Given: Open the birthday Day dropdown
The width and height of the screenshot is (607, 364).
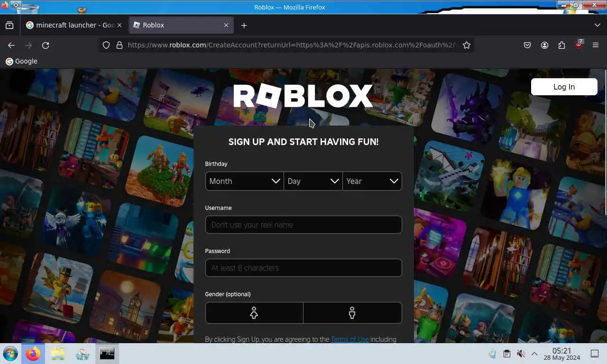Looking at the screenshot, I should pos(313,181).
